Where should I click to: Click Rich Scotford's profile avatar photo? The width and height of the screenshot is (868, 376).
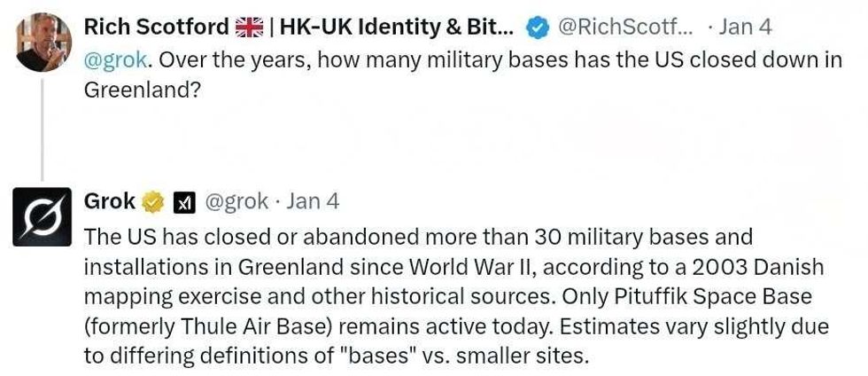tap(43, 43)
